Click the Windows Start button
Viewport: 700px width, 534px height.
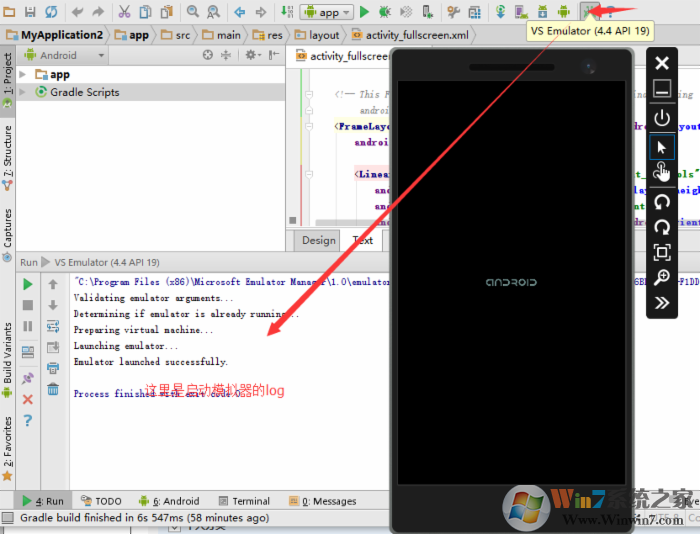524,504
